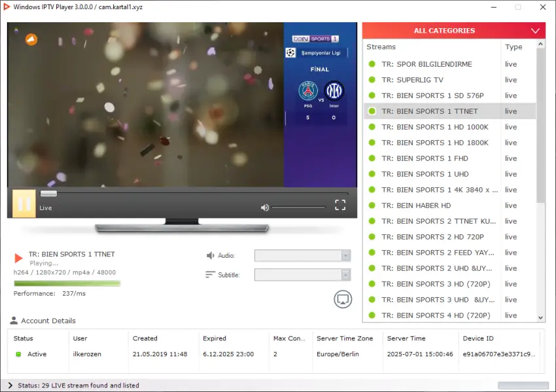Click the app logo in title bar

click(x=7, y=7)
